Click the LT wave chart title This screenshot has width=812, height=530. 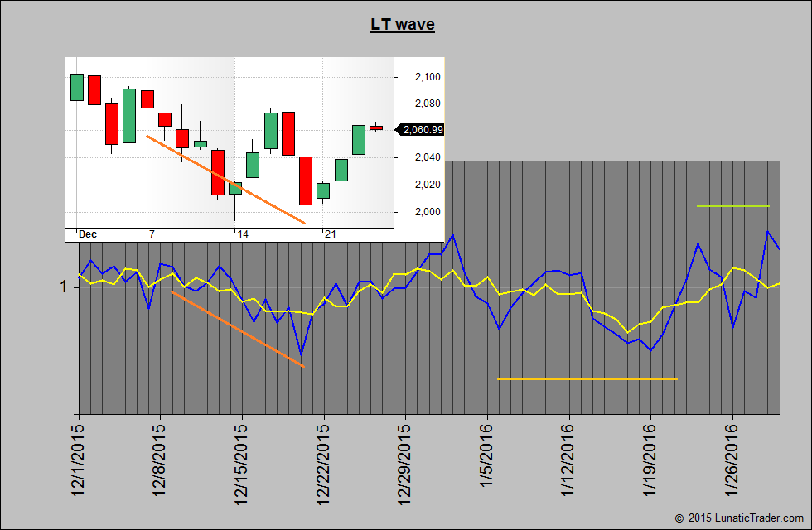(x=402, y=25)
